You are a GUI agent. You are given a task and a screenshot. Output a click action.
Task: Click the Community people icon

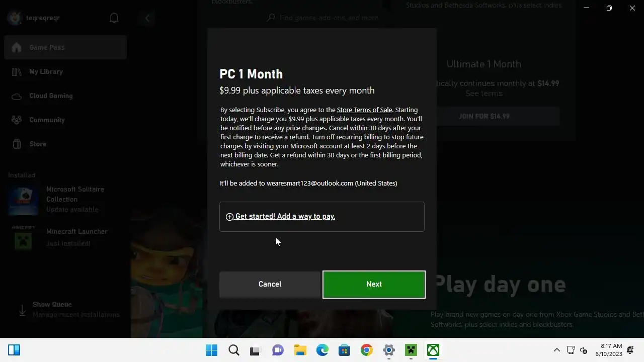(x=17, y=120)
